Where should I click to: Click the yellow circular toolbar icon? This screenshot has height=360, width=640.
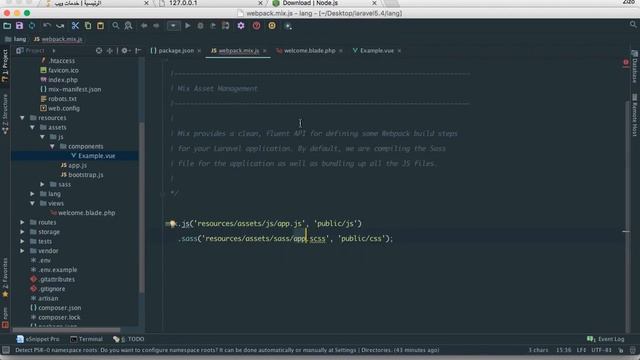272,26
